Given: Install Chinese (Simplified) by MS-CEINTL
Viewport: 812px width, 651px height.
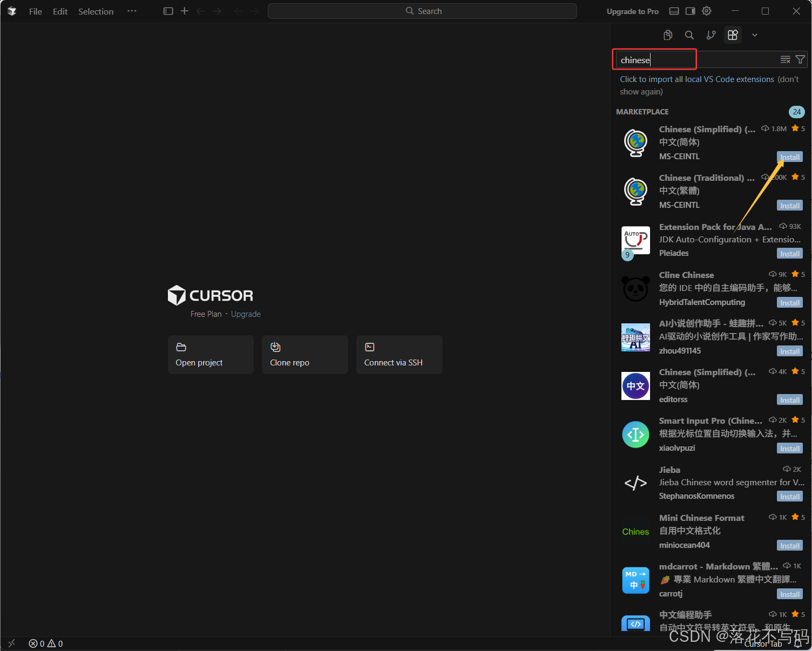Looking at the screenshot, I should pyautogui.click(x=790, y=157).
